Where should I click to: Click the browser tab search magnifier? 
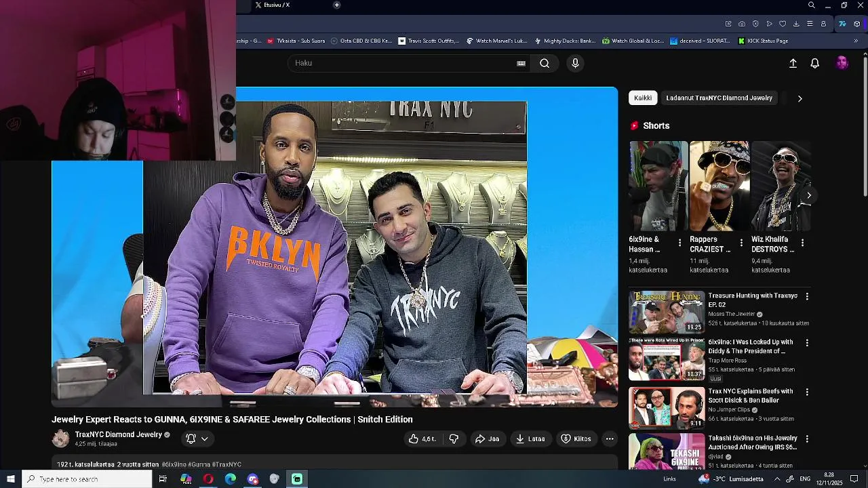click(811, 5)
